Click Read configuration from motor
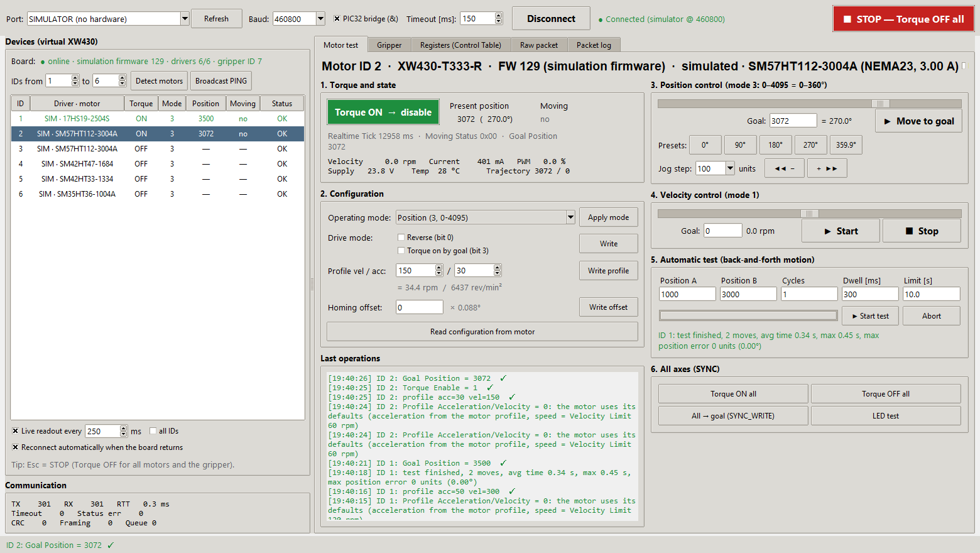This screenshot has width=980, height=553. point(482,332)
